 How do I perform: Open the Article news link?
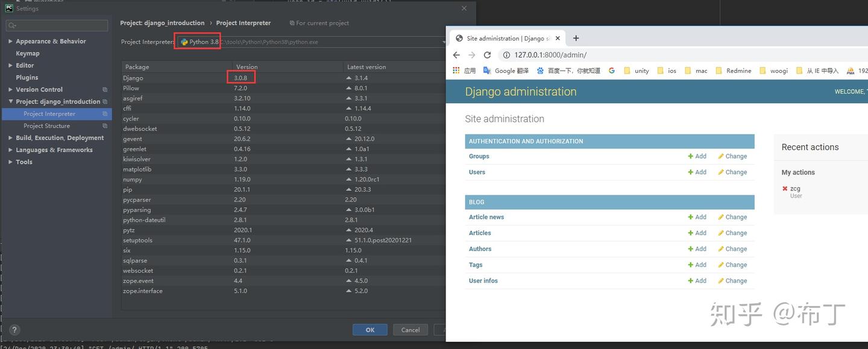486,217
